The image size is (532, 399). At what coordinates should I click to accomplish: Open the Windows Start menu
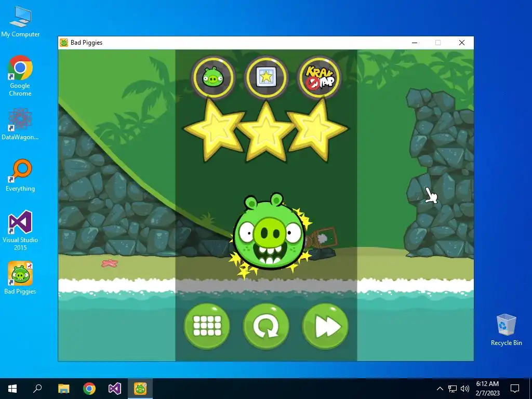click(x=12, y=389)
